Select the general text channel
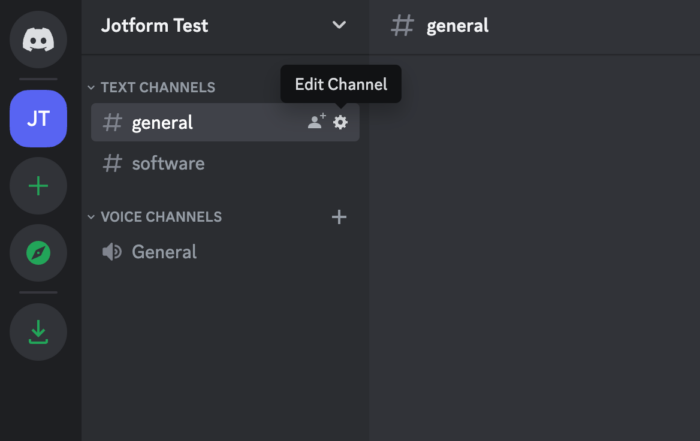700x441 pixels. 162,122
